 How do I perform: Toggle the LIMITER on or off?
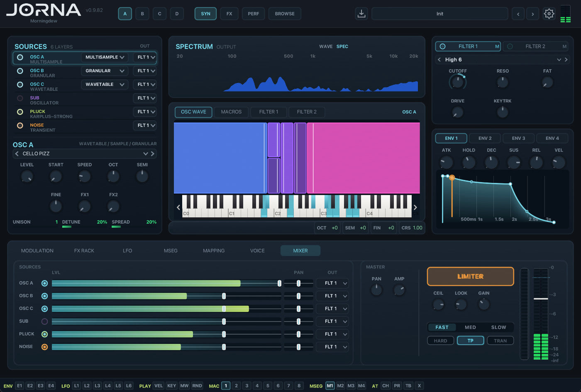(470, 276)
